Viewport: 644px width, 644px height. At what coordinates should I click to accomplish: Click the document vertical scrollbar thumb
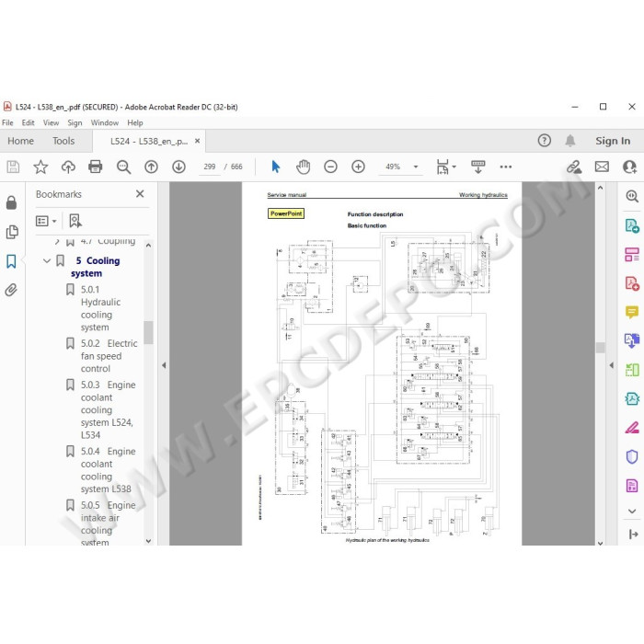pos(600,348)
